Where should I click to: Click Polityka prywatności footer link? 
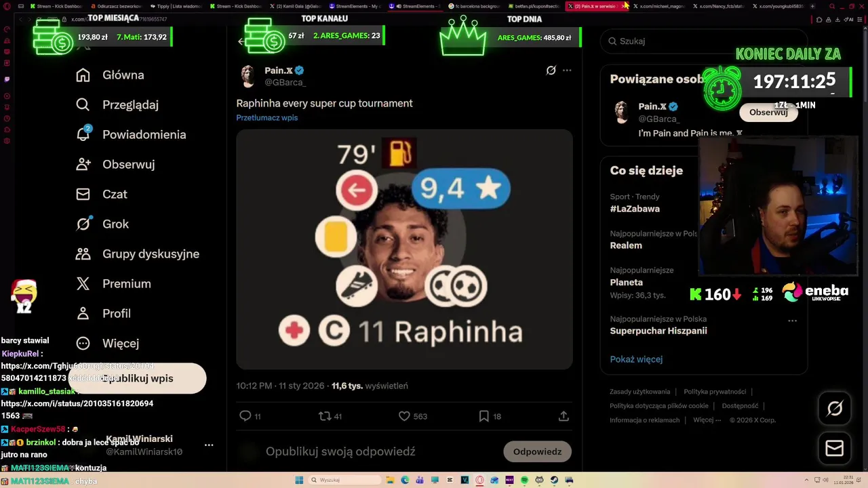coord(715,392)
